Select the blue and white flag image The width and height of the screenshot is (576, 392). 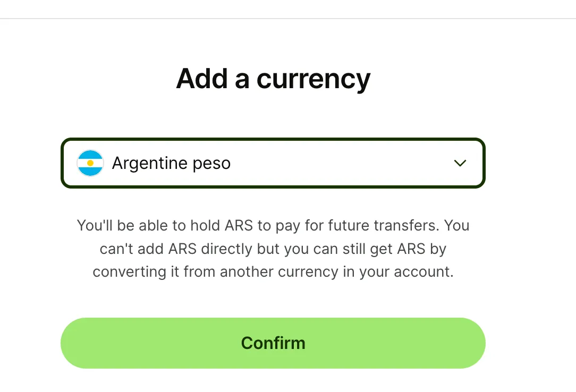pyautogui.click(x=90, y=163)
